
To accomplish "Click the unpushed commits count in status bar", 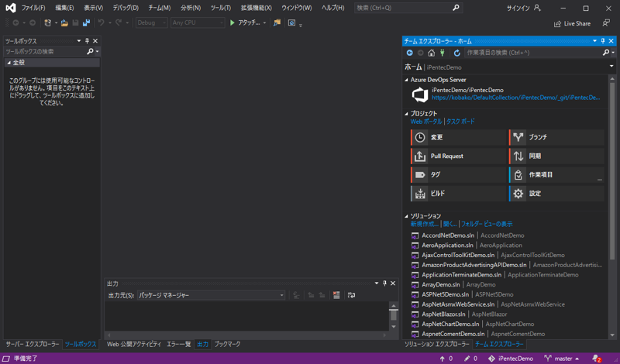I will point(446,359).
